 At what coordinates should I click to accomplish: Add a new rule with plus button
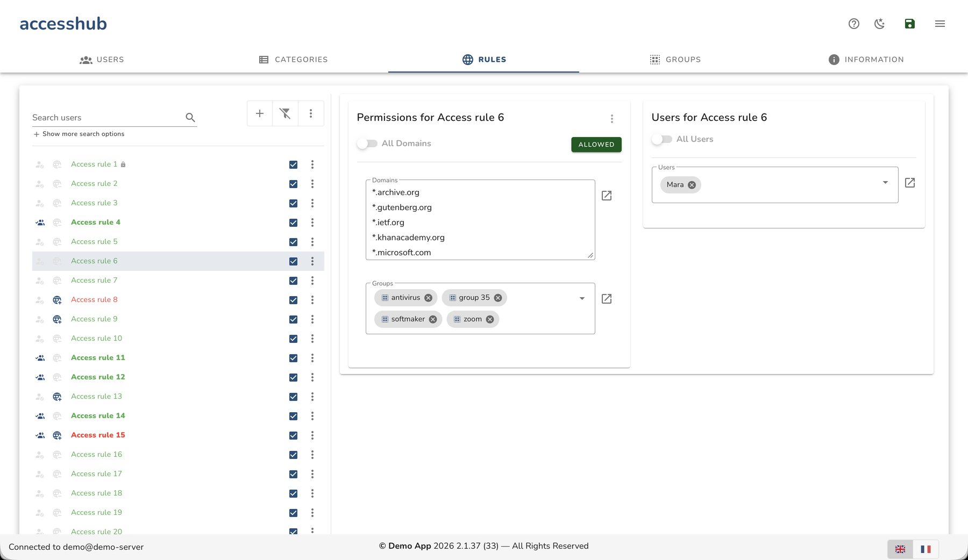pos(260,113)
